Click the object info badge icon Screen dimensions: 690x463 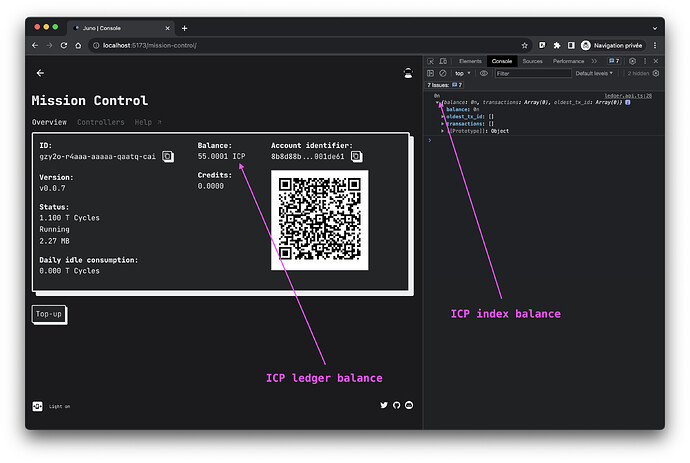pos(628,102)
